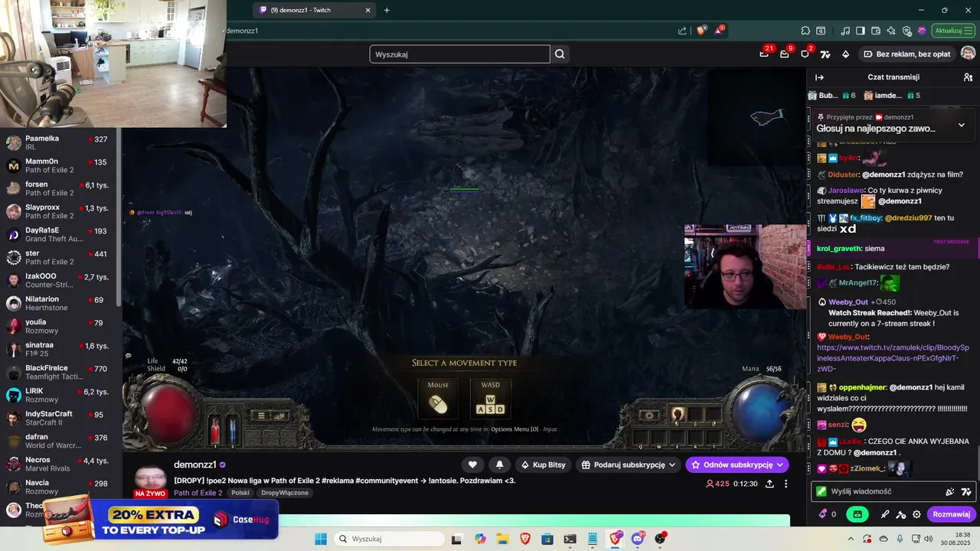Collapse chat panel arrow icon
Image resolution: width=980 pixels, height=551 pixels.
(x=819, y=77)
